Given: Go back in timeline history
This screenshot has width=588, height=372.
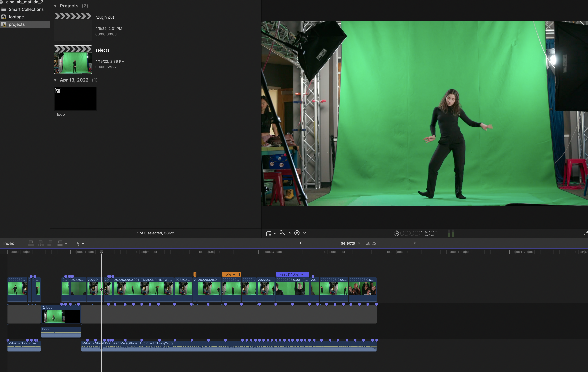Looking at the screenshot, I should (301, 243).
